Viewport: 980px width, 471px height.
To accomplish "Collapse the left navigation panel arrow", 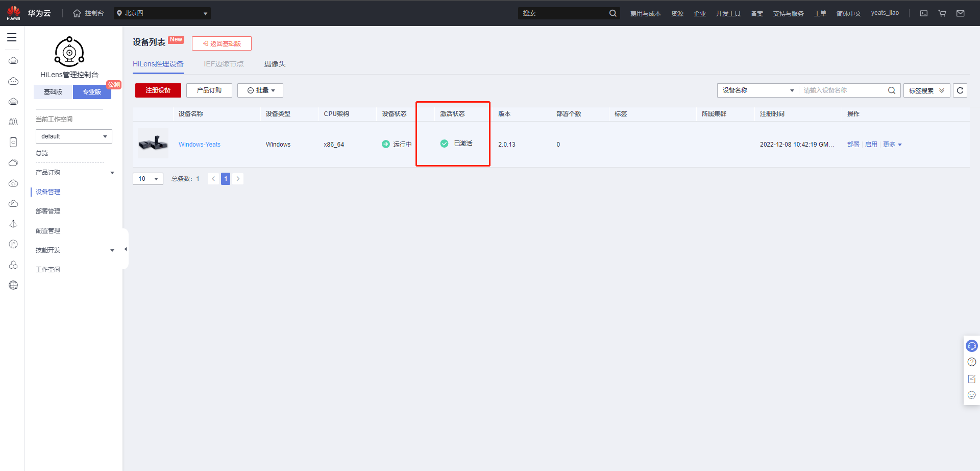I will tap(126, 249).
